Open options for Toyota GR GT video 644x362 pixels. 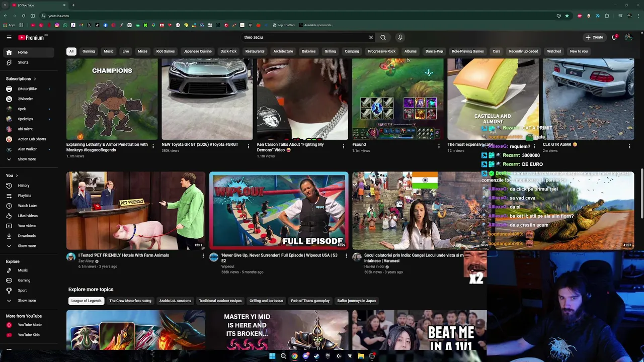point(248,146)
